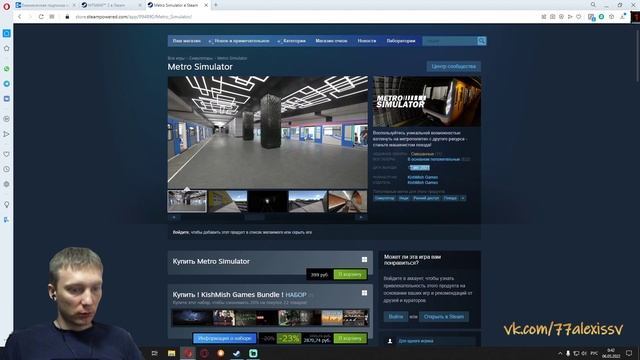Viewport: 640px width, 360px height.
Task: Click the screenshot strip scrollbar handle
Action: (255, 218)
